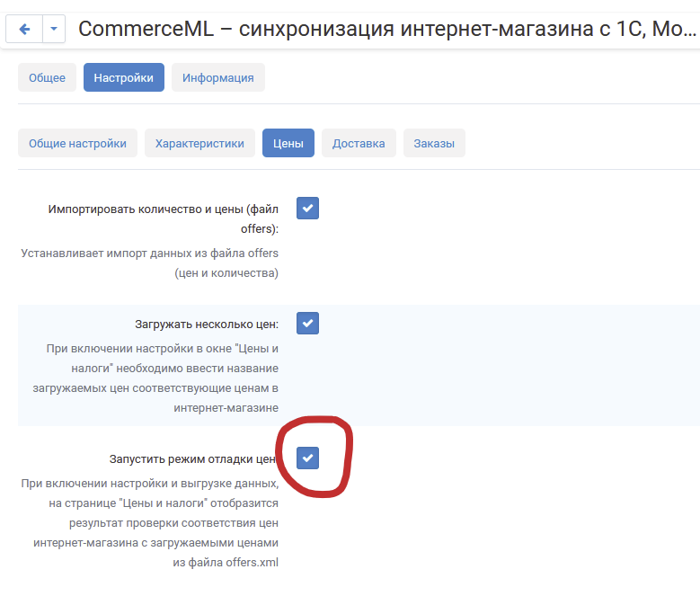The image size is (700, 605).
Task: Switch to the Общее tab
Action: pos(47,77)
